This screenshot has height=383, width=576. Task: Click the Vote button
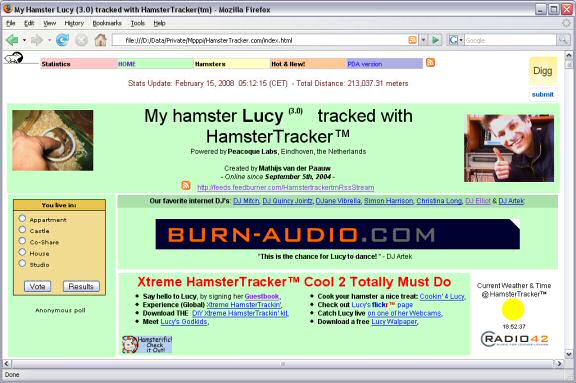click(37, 286)
